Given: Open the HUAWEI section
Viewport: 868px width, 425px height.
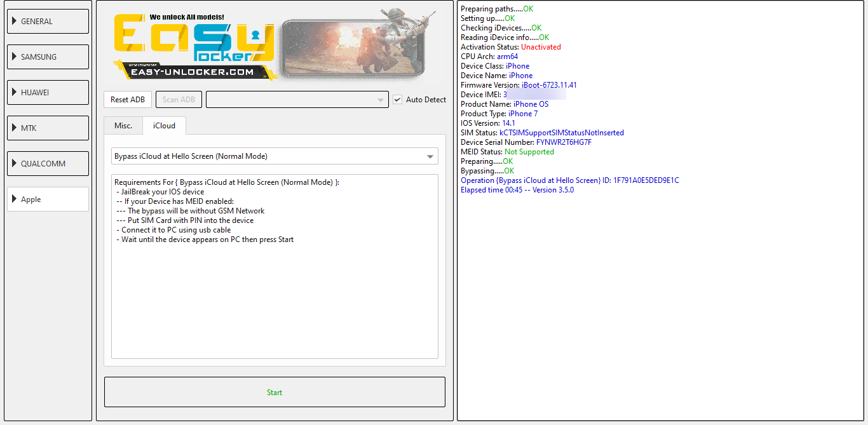Looking at the screenshot, I should [48, 92].
